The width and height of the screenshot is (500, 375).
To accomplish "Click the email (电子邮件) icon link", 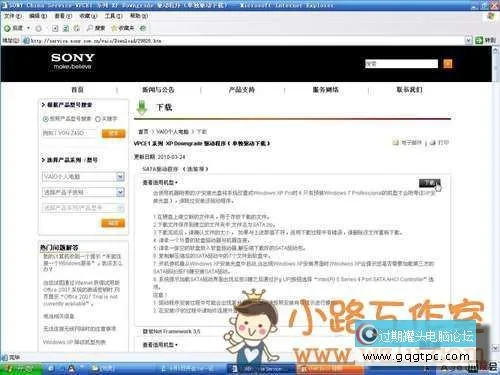I will coord(407,143).
